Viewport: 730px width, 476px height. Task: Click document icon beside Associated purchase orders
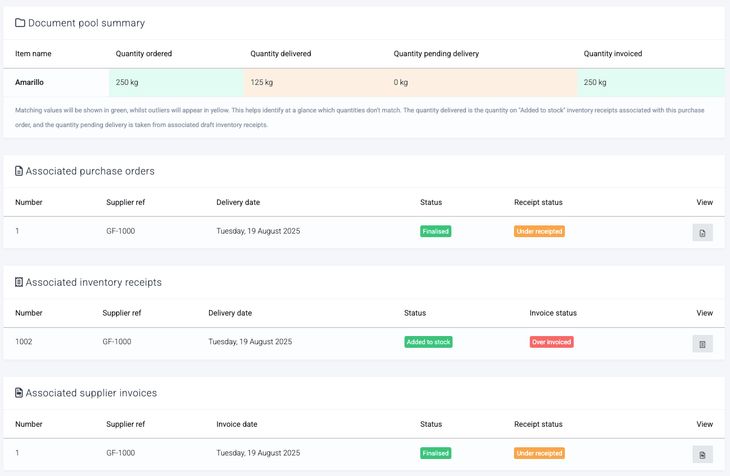(x=19, y=171)
